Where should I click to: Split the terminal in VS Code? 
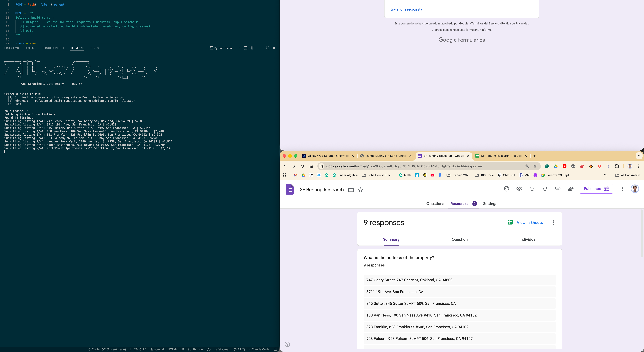tap(246, 48)
